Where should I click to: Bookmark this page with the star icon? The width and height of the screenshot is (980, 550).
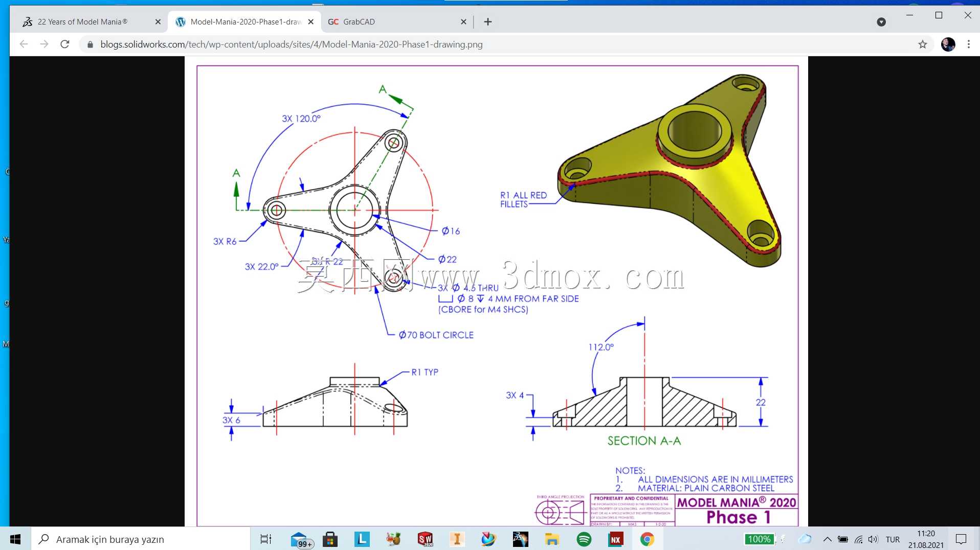tap(922, 44)
